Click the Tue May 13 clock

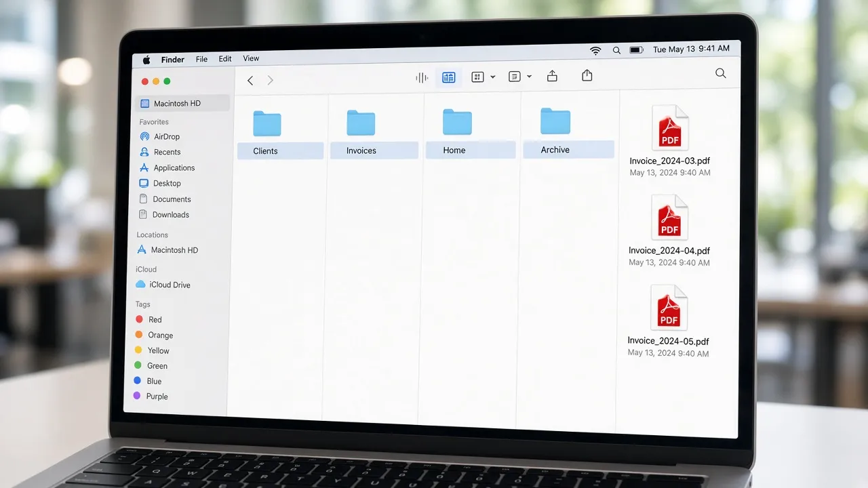pos(691,49)
